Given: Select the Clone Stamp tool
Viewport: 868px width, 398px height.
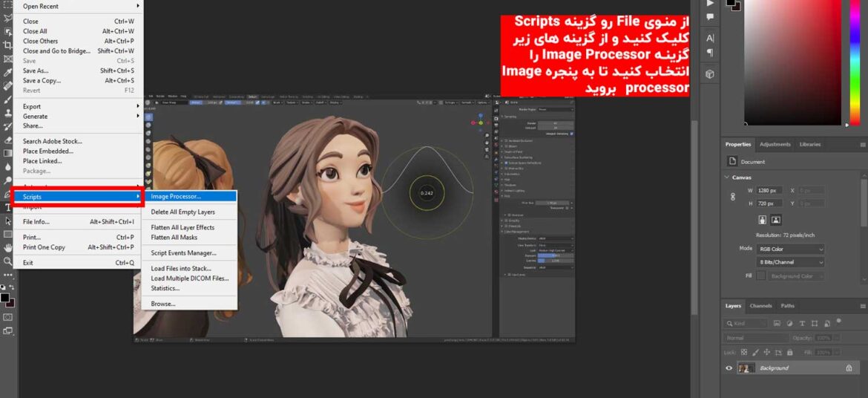Looking at the screenshot, I should [7, 113].
